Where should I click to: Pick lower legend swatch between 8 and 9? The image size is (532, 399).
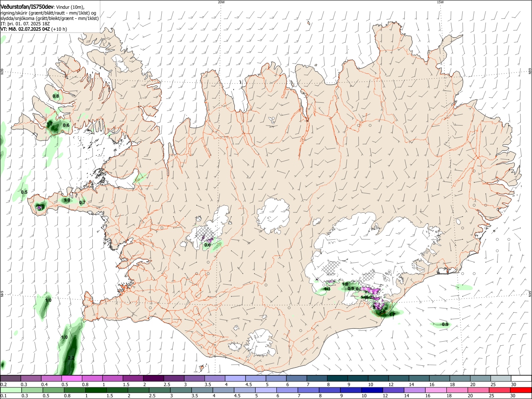(329, 390)
